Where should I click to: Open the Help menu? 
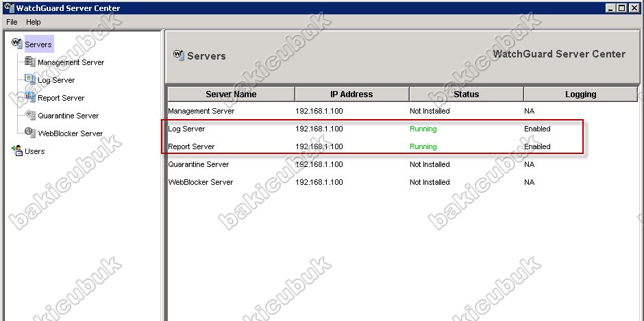[34, 22]
